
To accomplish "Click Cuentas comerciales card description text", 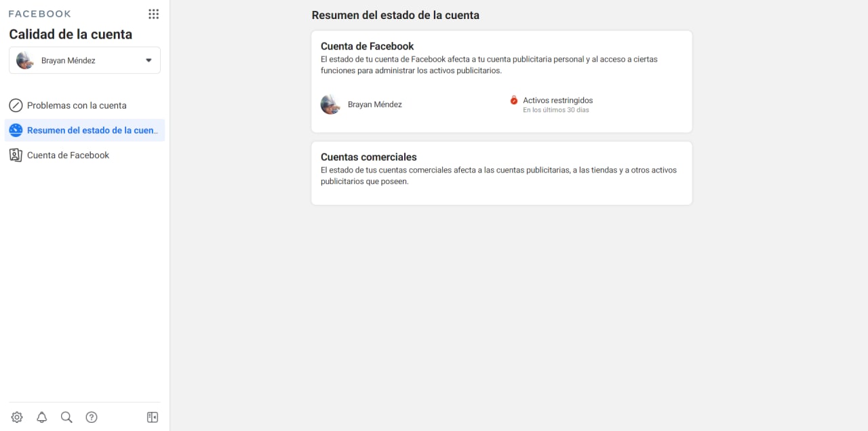I will coord(498,176).
